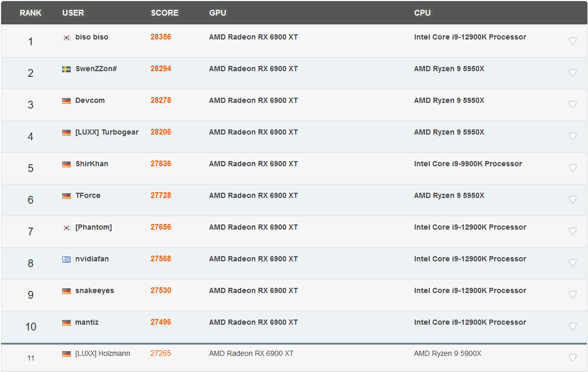Expand details arrow in TForce row

pyautogui.click(x=572, y=200)
